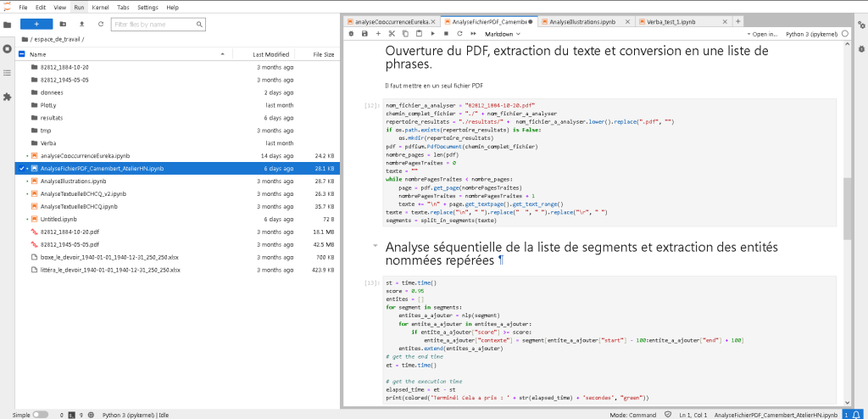The height and width of the screenshot is (419, 868).
Task: Open the Kernel menu
Action: click(x=102, y=7)
